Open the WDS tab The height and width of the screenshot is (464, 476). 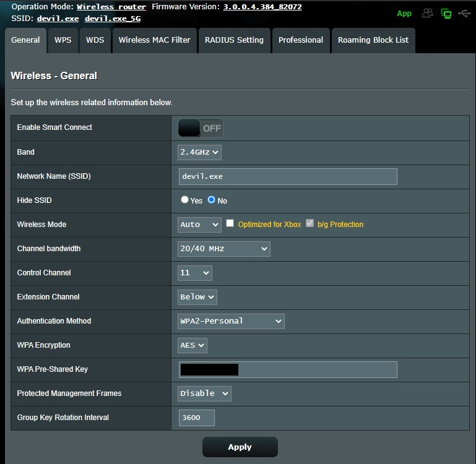[x=95, y=40]
